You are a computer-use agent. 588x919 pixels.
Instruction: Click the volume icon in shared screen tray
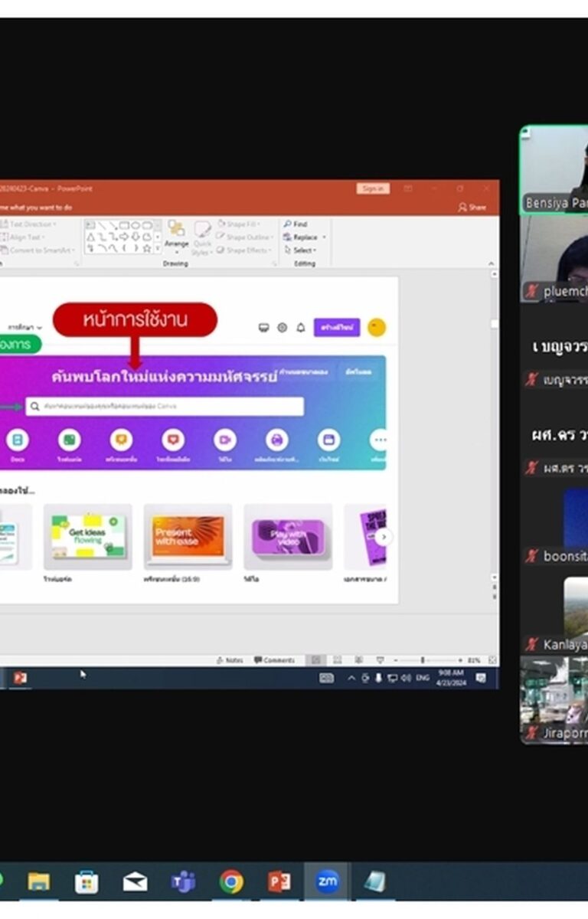(406, 678)
